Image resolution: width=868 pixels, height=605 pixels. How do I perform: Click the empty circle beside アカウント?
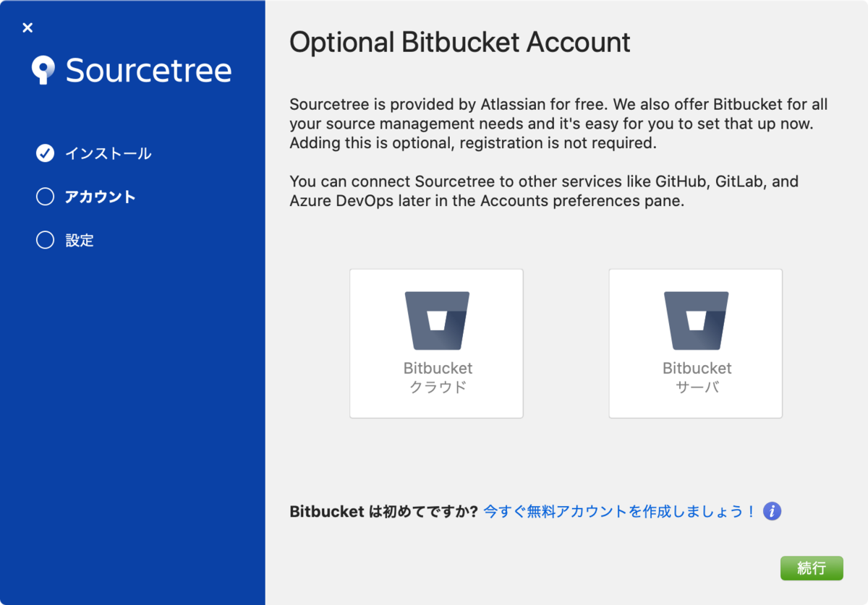(45, 197)
